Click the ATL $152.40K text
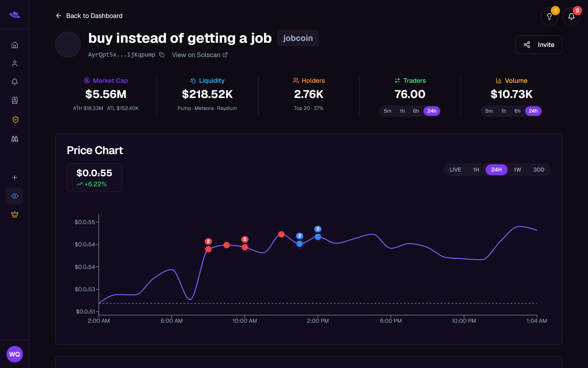This screenshot has height=368, width=588. coord(123,108)
